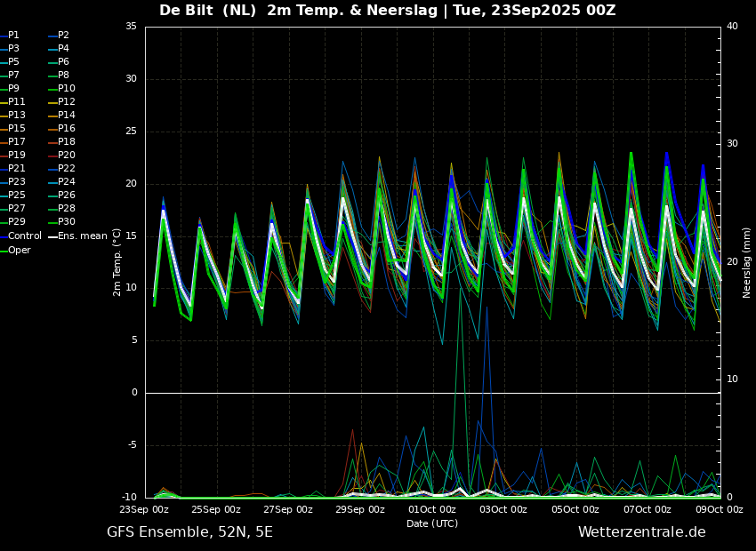Click the blue P1 line swatch
The height and width of the screenshot is (551, 756).
(4, 36)
